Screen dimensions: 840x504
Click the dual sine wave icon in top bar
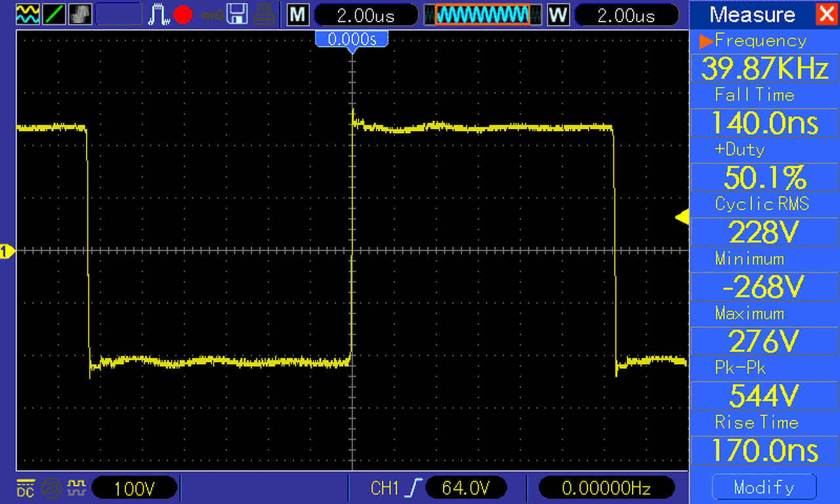27,14
